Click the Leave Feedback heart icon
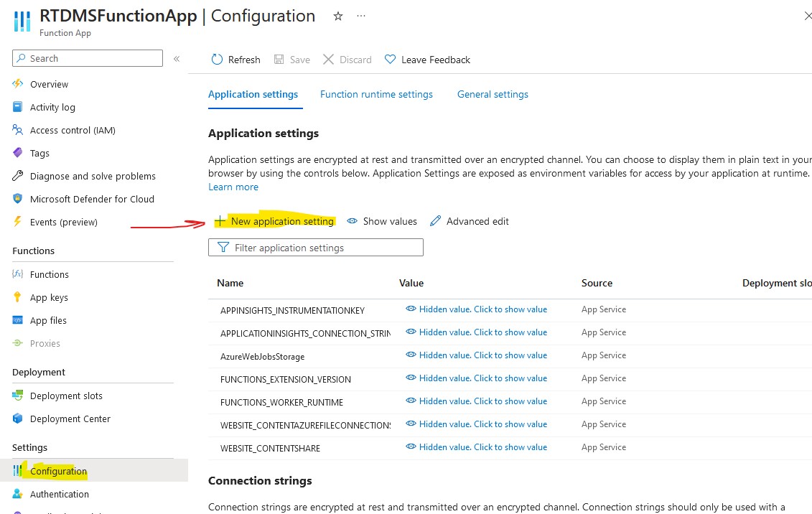The width and height of the screenshot is (812, 514). click(390, 60)
